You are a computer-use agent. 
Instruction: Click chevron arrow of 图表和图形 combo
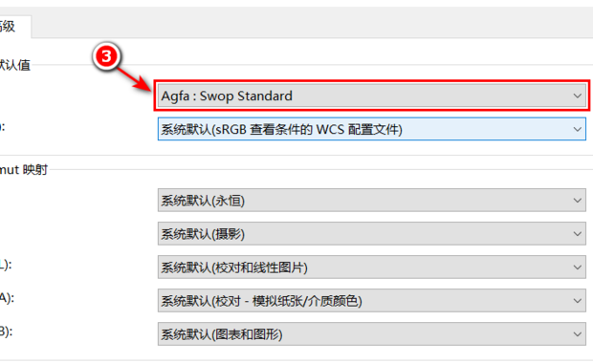point(577,334)
